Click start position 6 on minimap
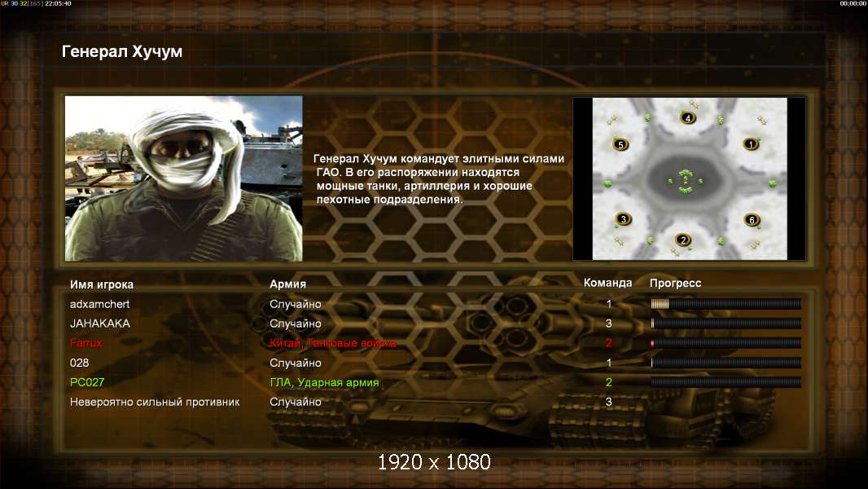This screenshot has height=489, width=868. 752,220
